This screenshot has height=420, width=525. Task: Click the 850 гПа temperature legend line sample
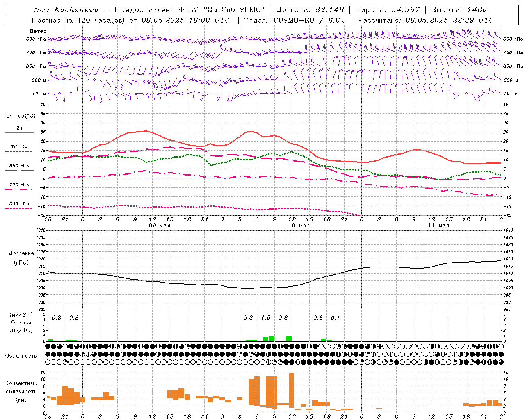pos(19,170)
